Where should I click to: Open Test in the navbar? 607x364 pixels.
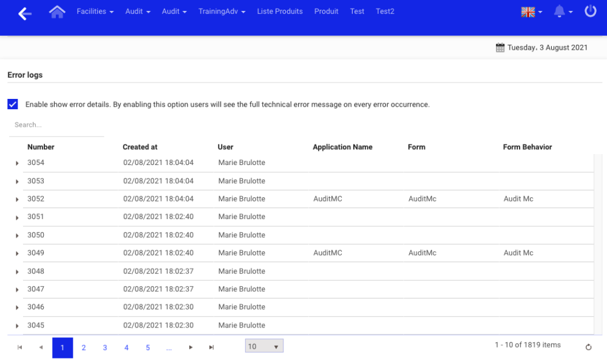(357, 11)
